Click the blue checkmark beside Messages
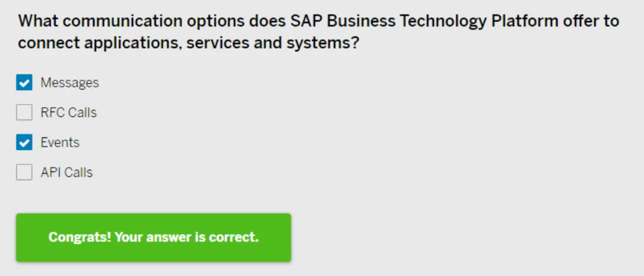 click(x=24, y=83)
